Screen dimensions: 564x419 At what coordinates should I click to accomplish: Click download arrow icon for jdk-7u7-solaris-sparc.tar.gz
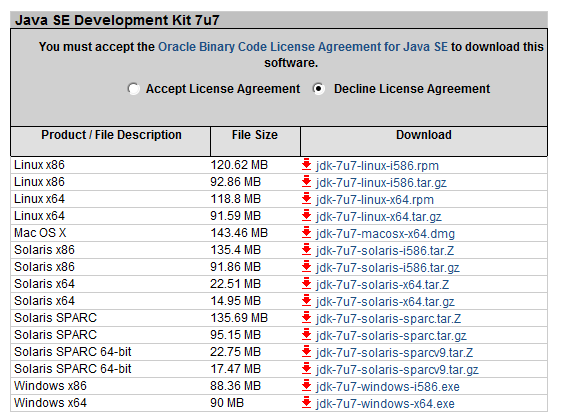pyautogui.click(x=306, y=334)
